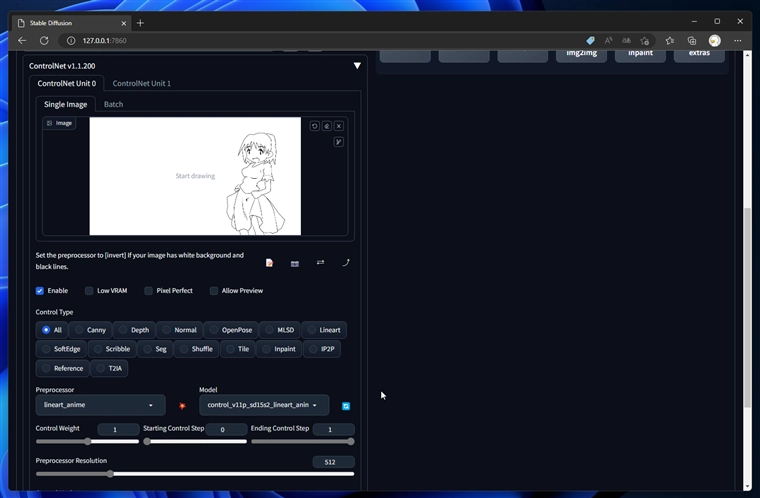Switch to ControlNet Unit 0 tab
The height and width of the screenshot is (498, 760).
pos(67,83)
